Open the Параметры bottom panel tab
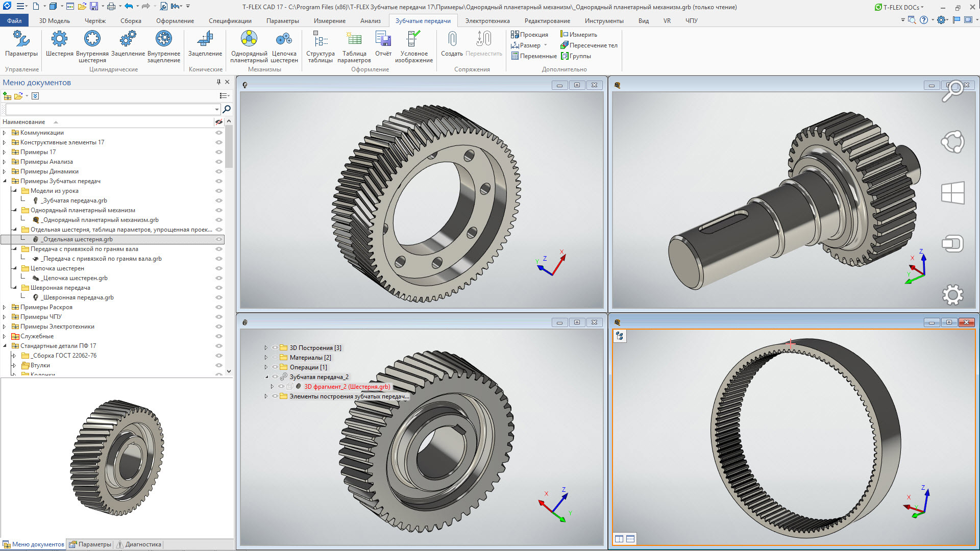Viewport: 980px width, 551px height. [x=90, y=544]
